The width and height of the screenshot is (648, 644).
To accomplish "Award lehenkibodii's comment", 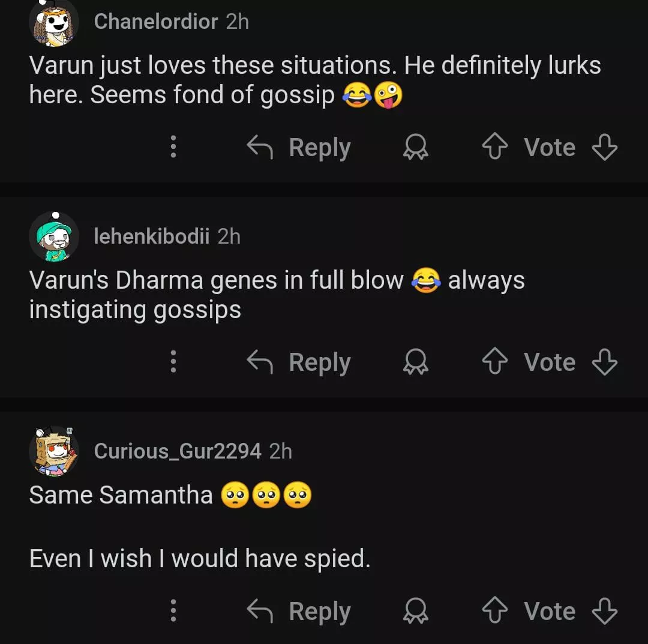I will [x=415, y=363].
